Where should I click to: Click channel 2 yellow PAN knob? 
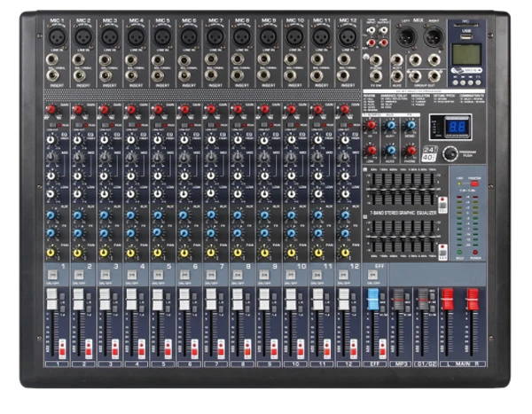[x=78, y=253]
